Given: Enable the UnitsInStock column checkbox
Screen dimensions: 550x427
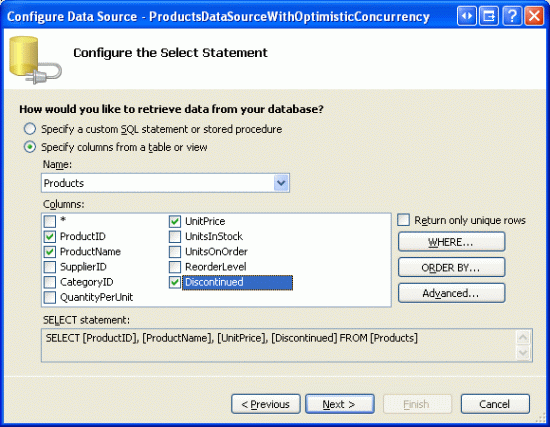Looking at the screenshot, I should 175,236.
